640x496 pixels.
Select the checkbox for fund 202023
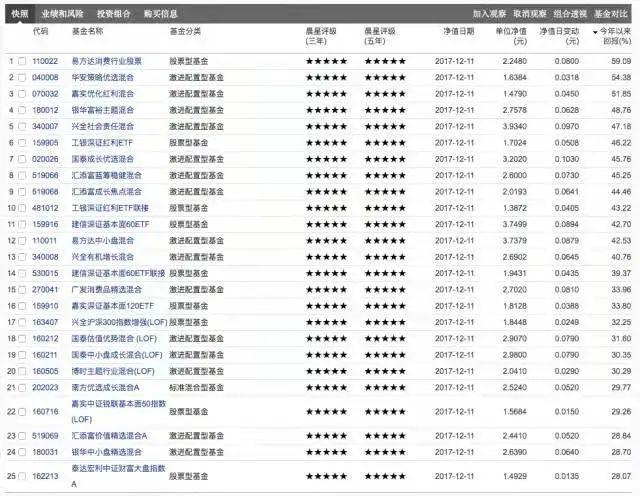pos(22,388)
